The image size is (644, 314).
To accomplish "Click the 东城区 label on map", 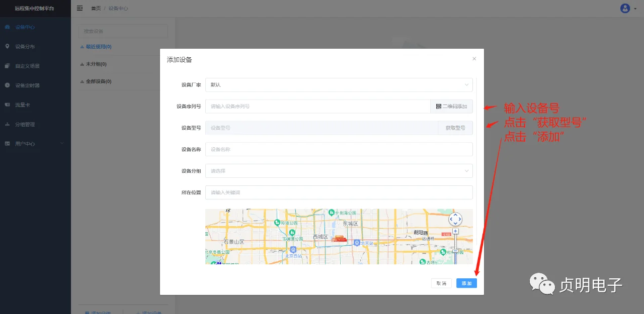I will (350, 223).
